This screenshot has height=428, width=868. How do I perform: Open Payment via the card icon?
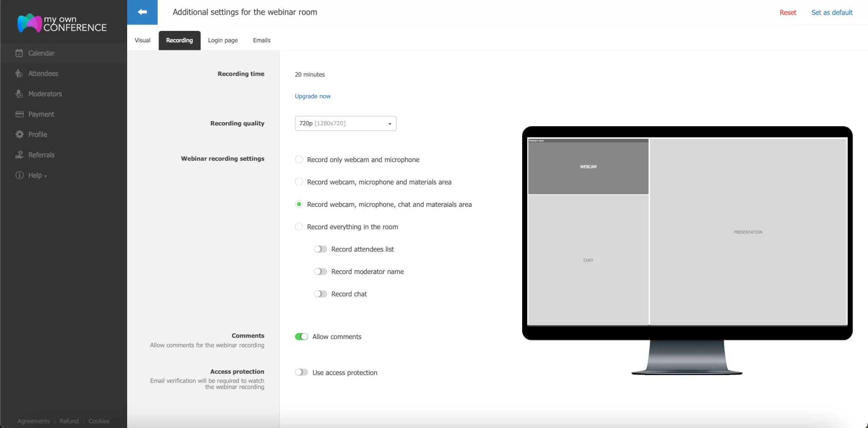tap(19, 114)
